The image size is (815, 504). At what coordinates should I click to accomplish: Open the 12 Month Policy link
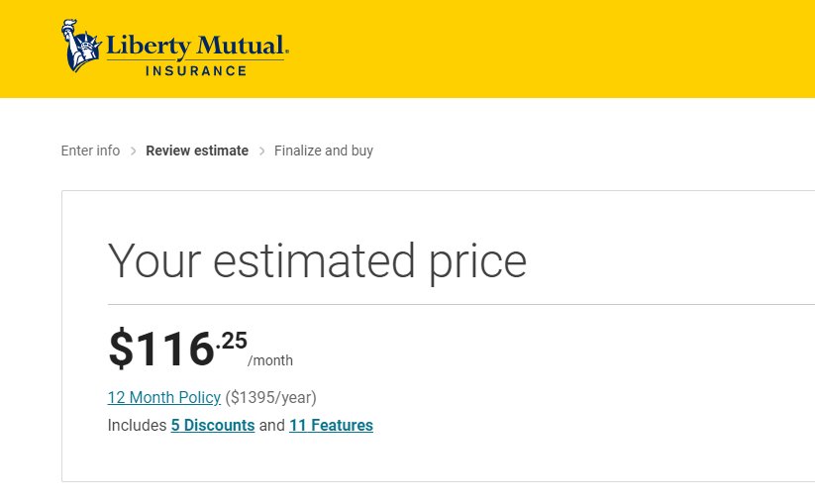[x=164, y=397]
